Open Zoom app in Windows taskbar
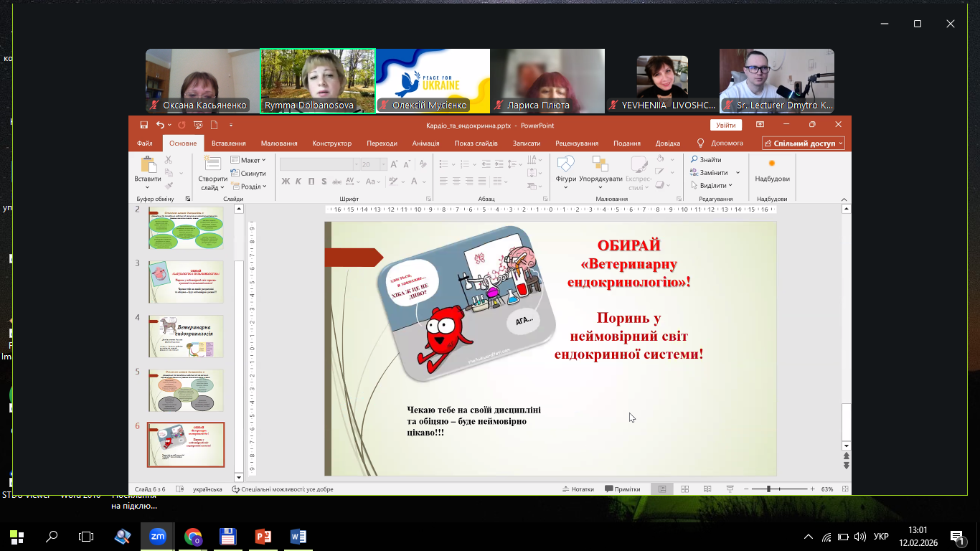This screenshot has width=980, height=551. pos(158,536)
